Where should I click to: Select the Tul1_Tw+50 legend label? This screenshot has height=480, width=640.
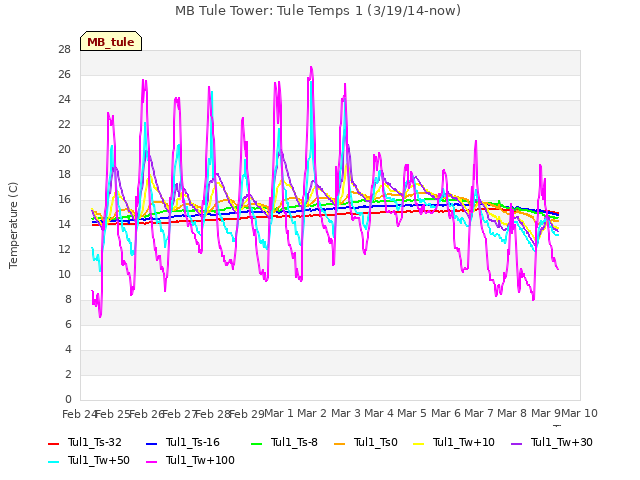99,460
